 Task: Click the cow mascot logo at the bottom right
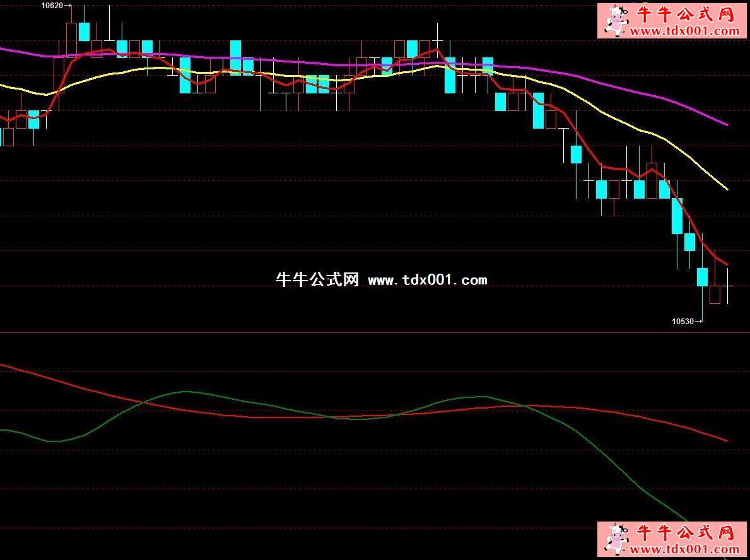pos(616,538)
